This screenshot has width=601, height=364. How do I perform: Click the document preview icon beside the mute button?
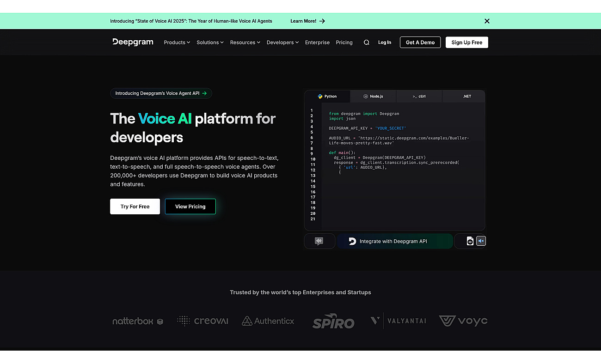(x=470, y=241)
